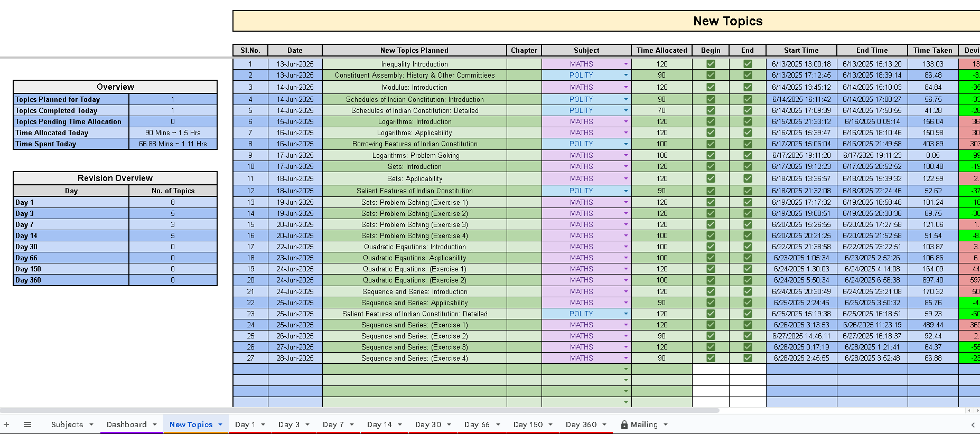Select the Overview header cell

point(115,87)
